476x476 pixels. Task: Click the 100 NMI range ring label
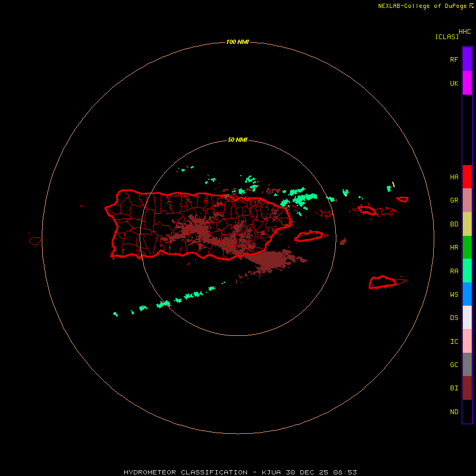pyautogui.click(x=237, y=42)
